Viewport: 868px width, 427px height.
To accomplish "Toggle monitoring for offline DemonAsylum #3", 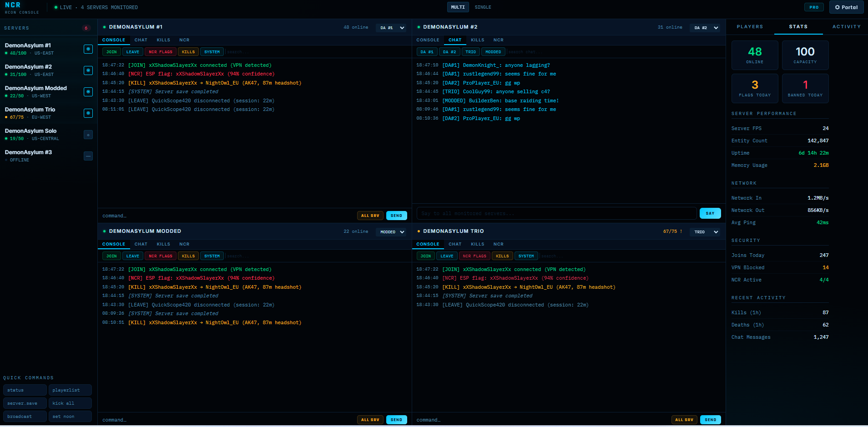I will 88,156.
